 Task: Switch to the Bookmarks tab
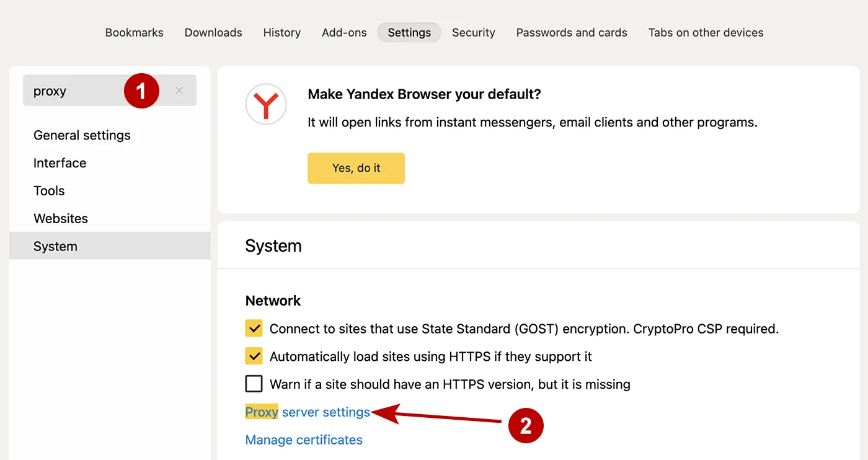click(134, 32)
